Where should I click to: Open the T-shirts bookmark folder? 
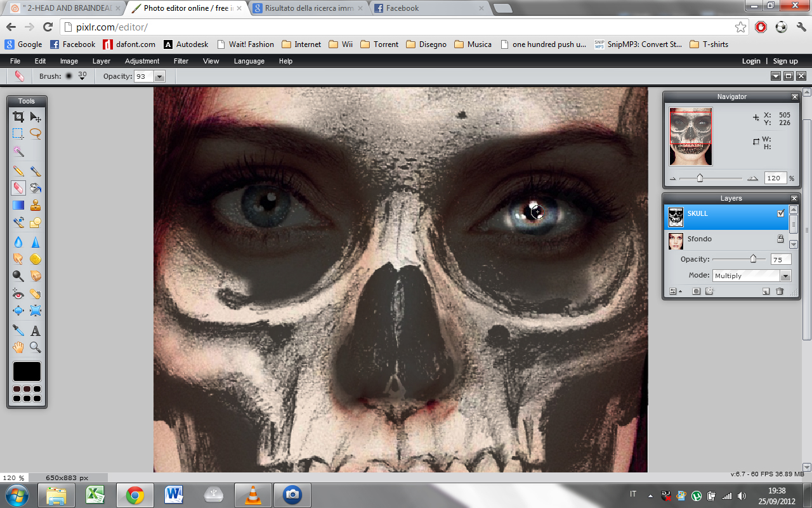click(709, 44)
